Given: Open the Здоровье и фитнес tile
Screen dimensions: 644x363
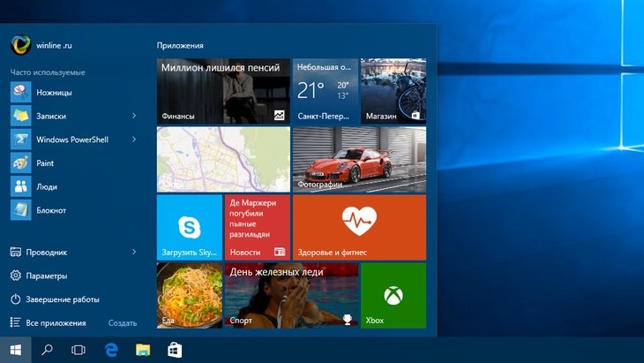Looking at the screenshot, I should (x=359, y=227).
